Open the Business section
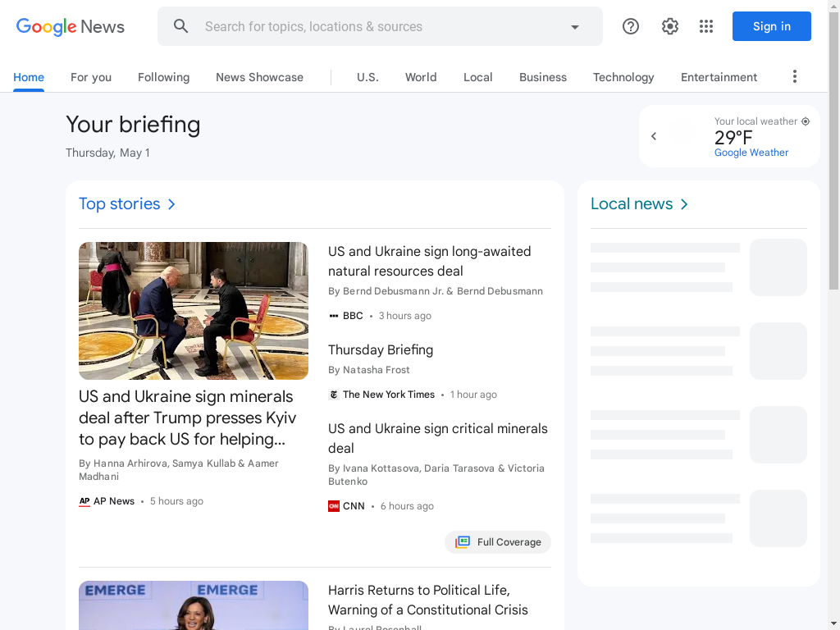 click(543, 77)
